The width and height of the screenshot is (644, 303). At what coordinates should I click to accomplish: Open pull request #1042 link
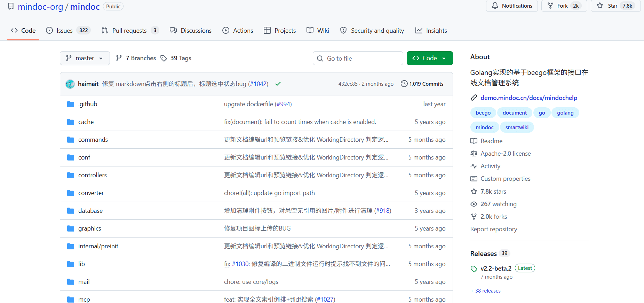(258, 84)
